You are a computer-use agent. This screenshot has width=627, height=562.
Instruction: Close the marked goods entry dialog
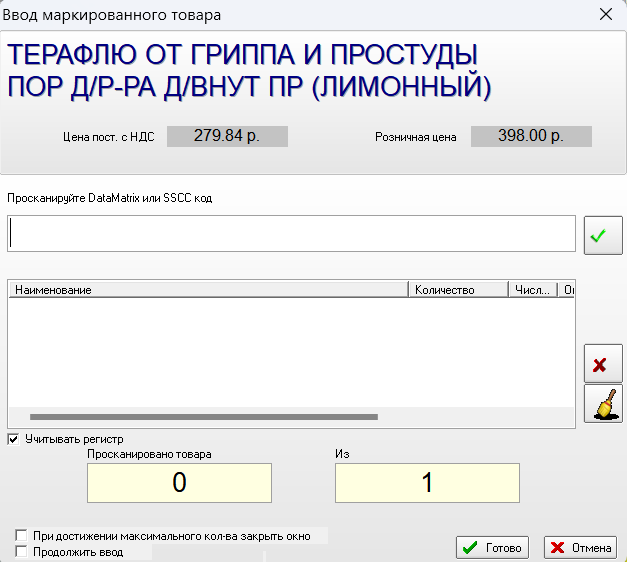point(606,14)
